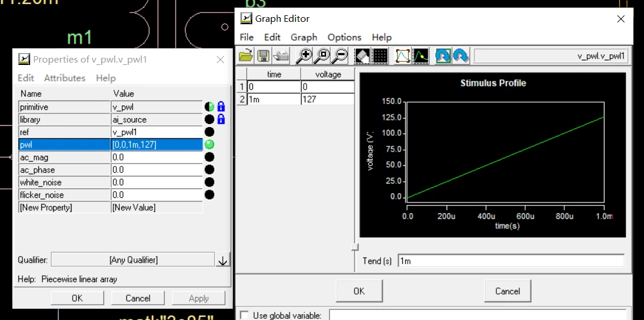Close the Properties of v_pwl.v_pwl1 window
The height and width of the screenshot is (320, 644).
[220, 60]
